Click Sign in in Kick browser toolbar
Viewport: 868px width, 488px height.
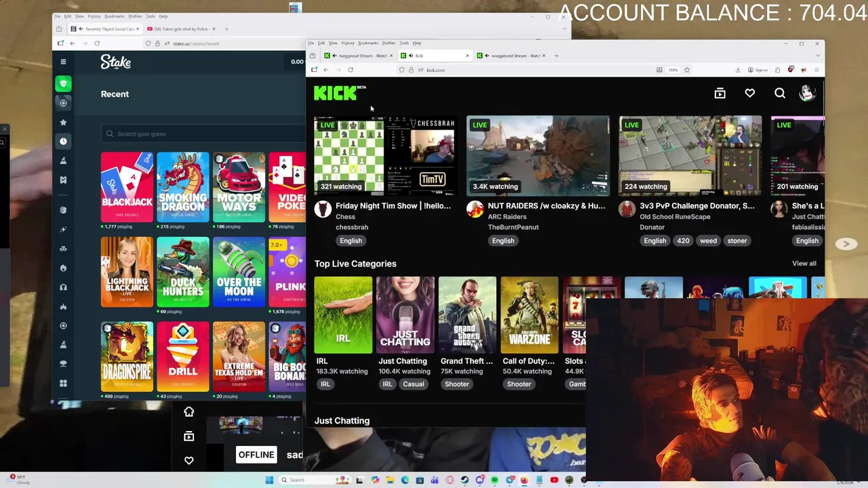758,70
